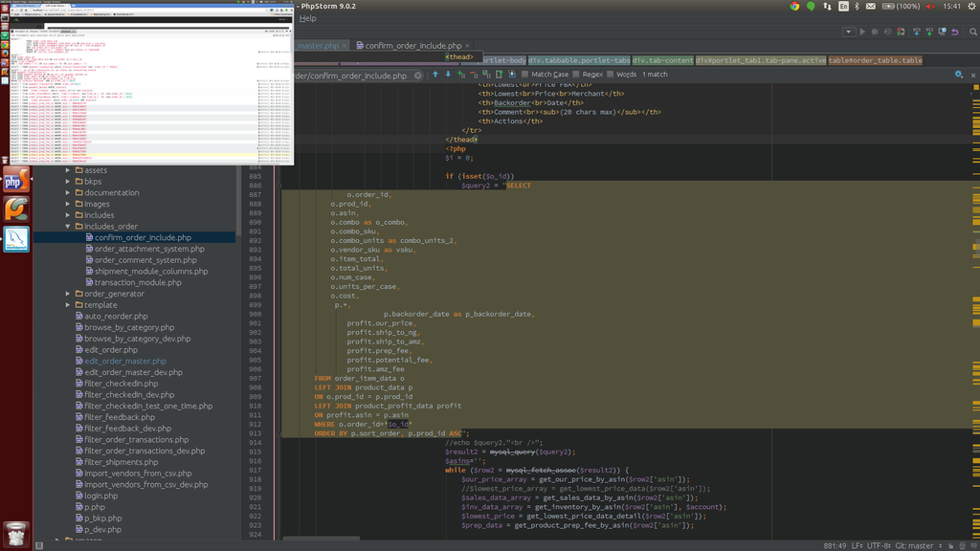This screenshot has width=980, height=551.
Task: Tick the Words checkbox
Action: pyautogui.click(x=611, y=75)
